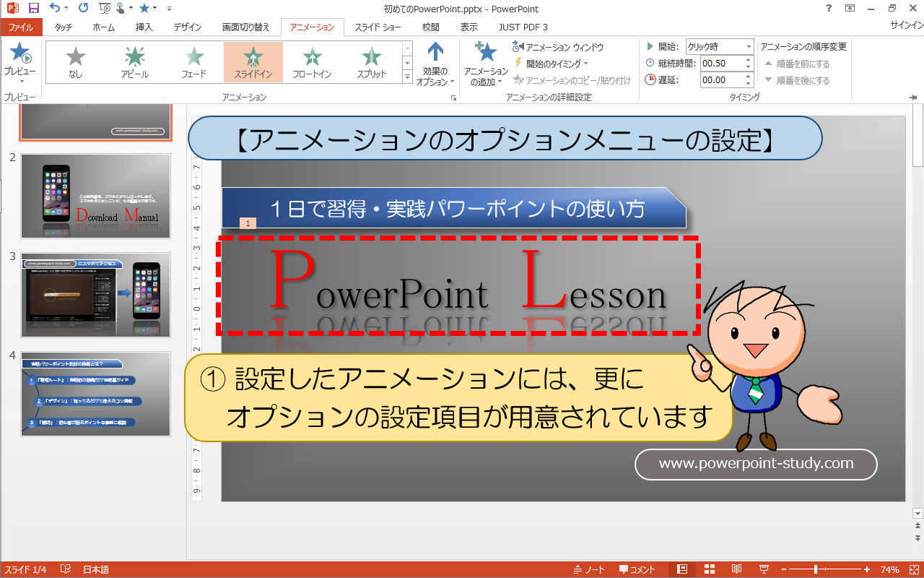Click アニメーションの追加 add animation icon
Viewport: 924px width, 578px height.
tap(486, 64)
